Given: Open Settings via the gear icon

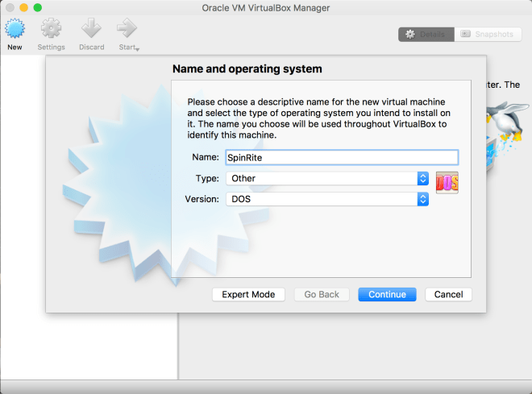Looking at the screenshot, I should coord(51,29).
